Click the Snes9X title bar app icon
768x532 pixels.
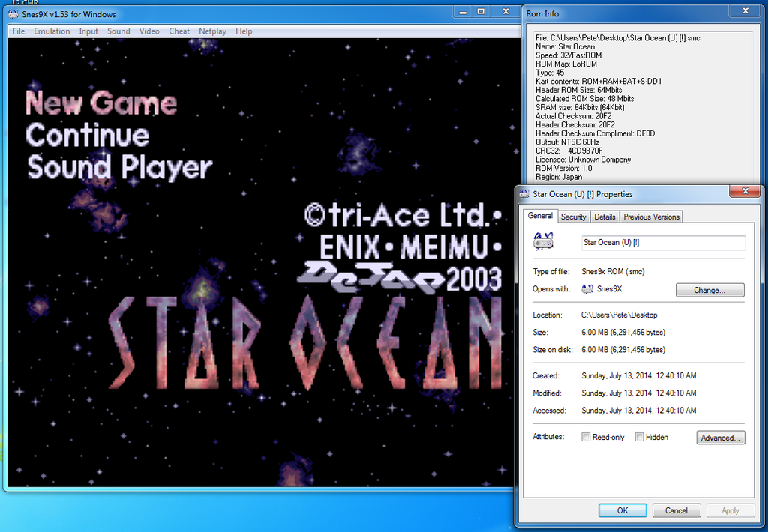tap(13, 15)
